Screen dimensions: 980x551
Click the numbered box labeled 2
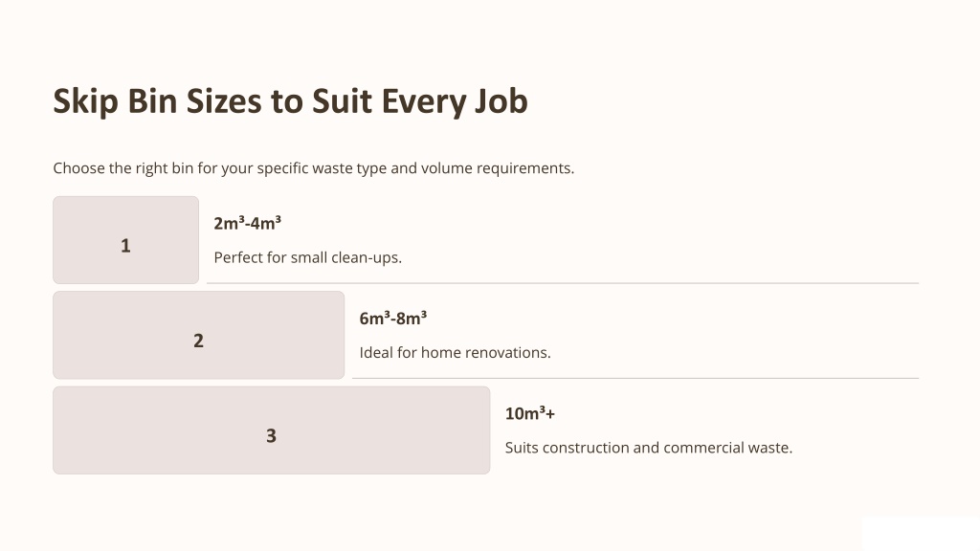tap(199, 335)
